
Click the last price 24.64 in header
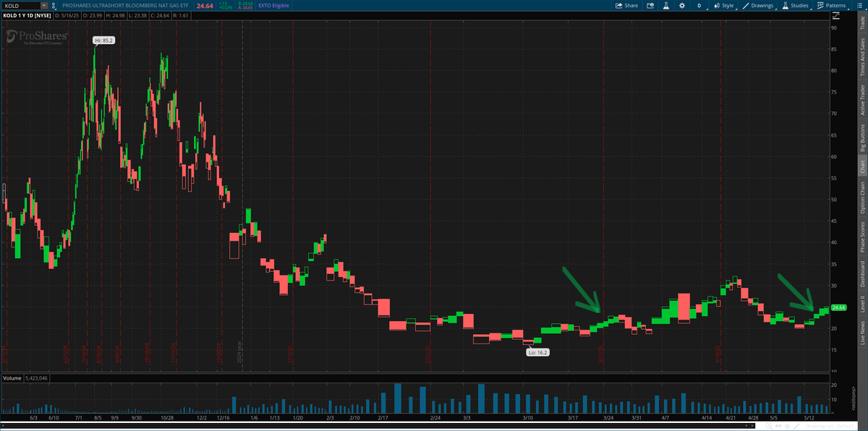pos(205,6)
